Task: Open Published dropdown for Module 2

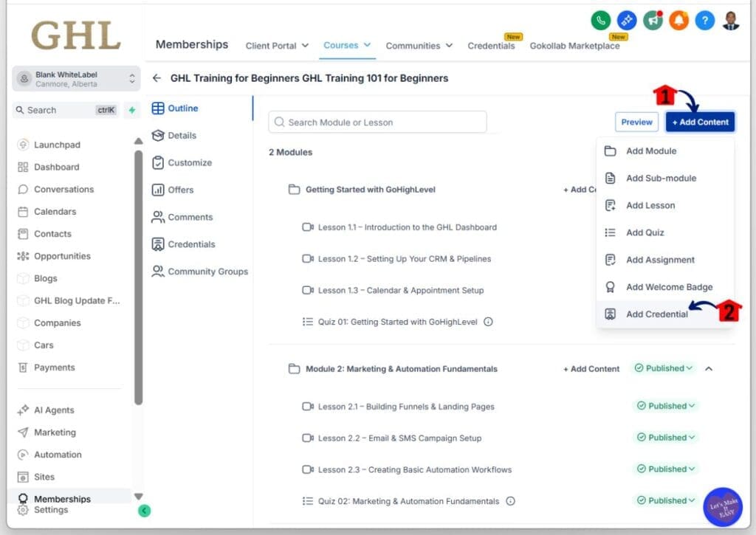Action: (664, 368)
